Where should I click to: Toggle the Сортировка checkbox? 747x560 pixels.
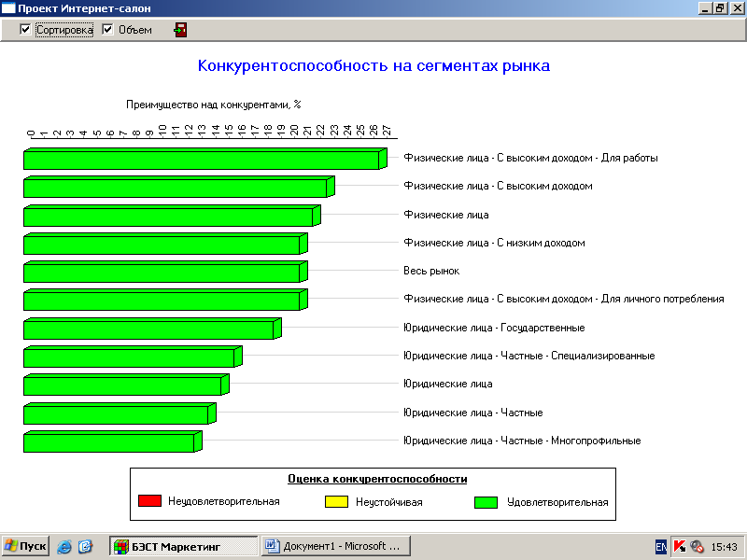(x=25, y=30)
